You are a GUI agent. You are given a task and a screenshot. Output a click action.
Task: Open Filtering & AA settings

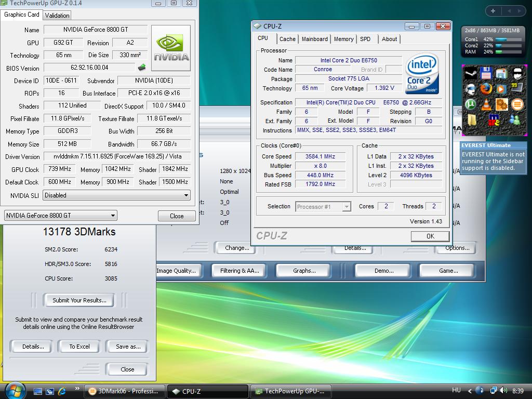[239, 271]
